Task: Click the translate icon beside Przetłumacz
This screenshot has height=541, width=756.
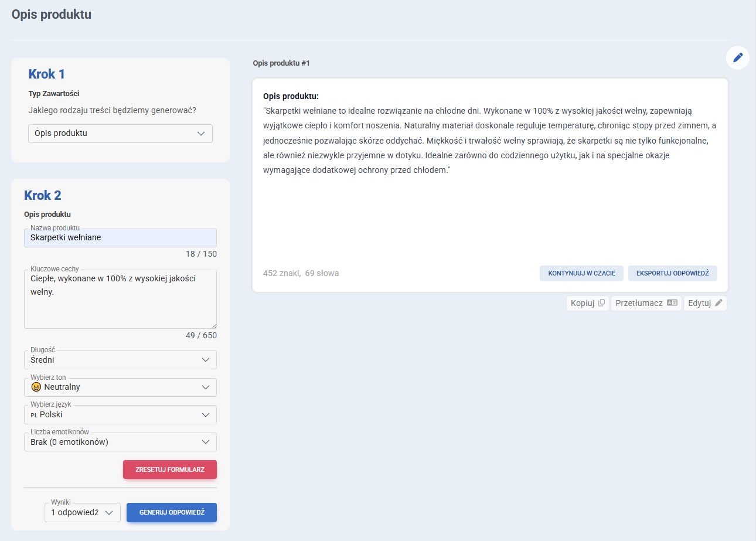Action: pos(672,303)
